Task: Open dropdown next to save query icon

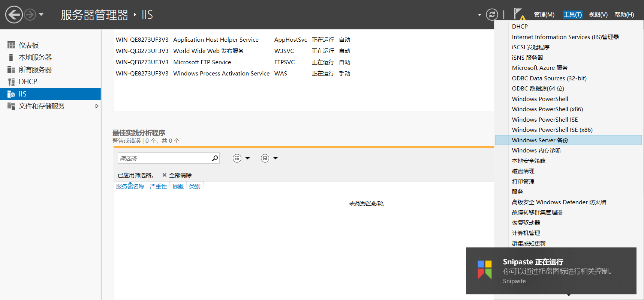Action: click(x=276, y=158)
